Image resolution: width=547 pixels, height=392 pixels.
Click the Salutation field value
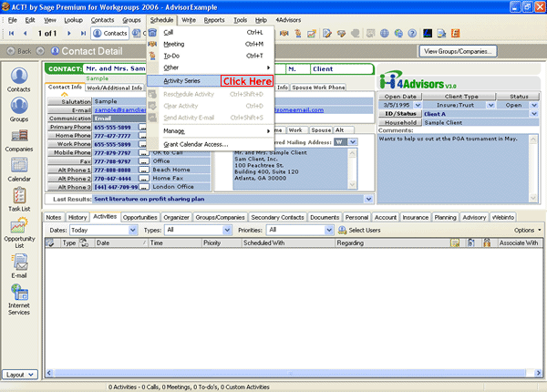(x=119, y=101)
